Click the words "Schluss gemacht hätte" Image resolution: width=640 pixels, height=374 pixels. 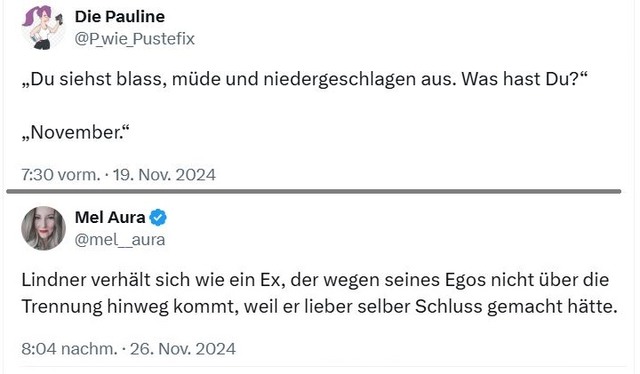click(516, 307)
